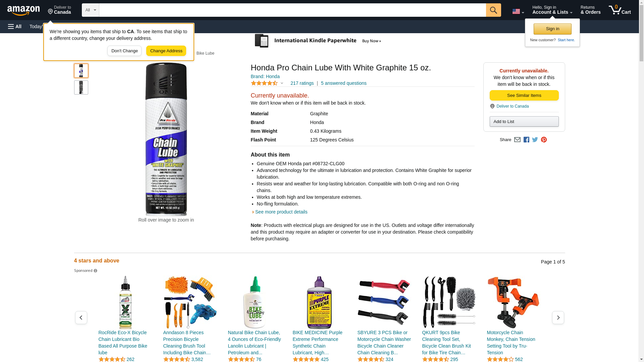644x362 pixels.
Task: Click the magnifying glass search button
Action: click(x=493, y=10)
